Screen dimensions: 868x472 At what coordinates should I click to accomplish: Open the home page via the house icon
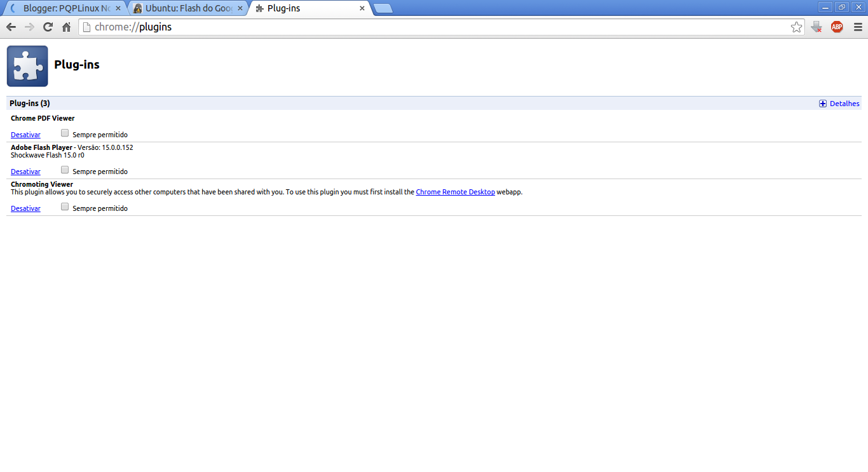click(x=66, y=27)
